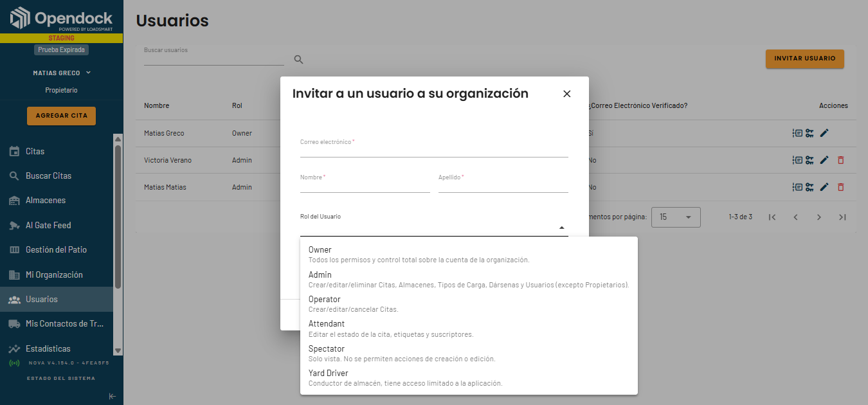868x405 pixels.
Task: Click the key icon for Victoria Verano
Action: point(810,160)
